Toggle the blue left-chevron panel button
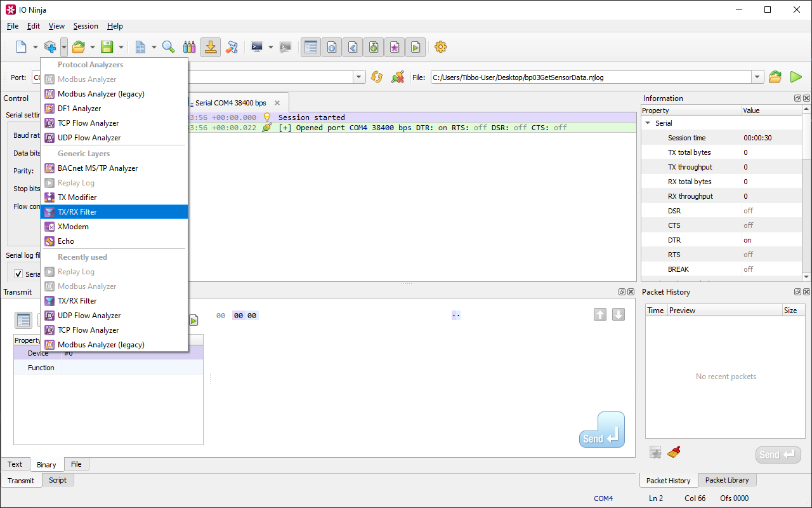812x508 pixels. click(353, 47)
